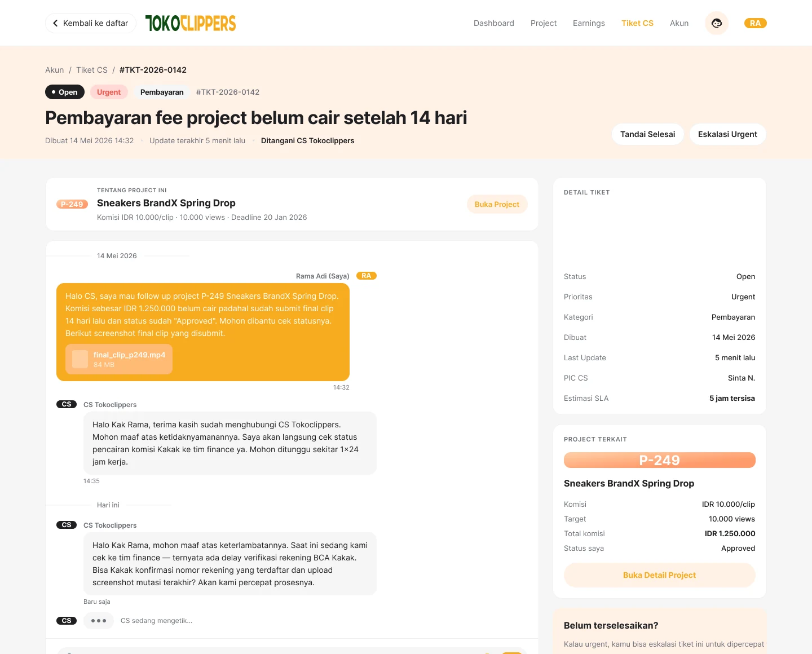Click the "Baru saja" message timestamp

tap(97, 602)
